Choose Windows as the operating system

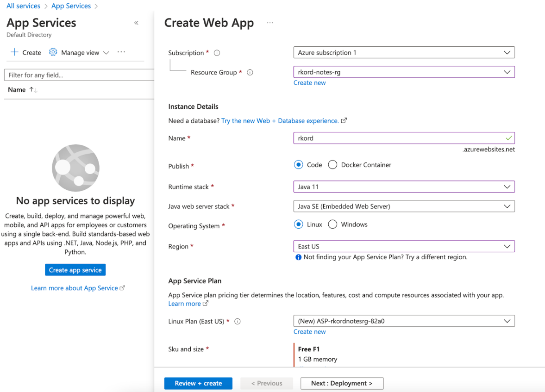332,224
